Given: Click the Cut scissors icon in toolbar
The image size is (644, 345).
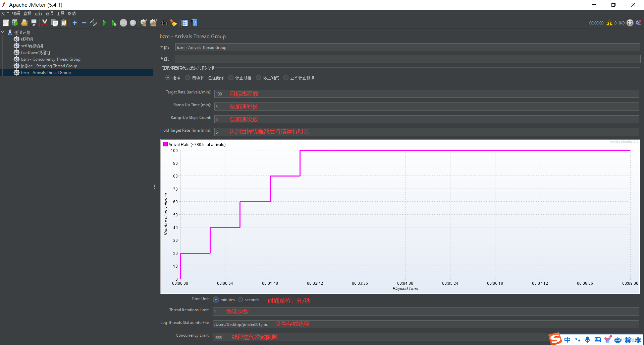Looking at the screenshot, I should tap(45, 23).
